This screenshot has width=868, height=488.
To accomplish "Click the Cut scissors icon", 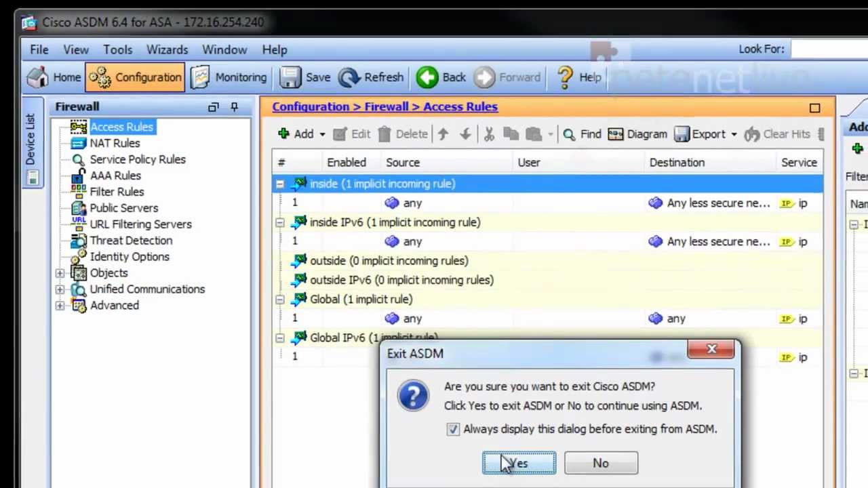I will pos(489,134).
